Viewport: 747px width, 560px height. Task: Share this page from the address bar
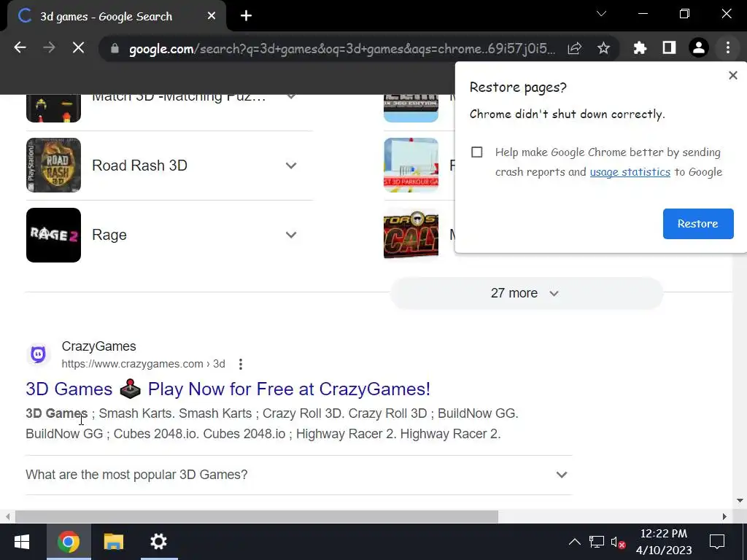pos(575,48)
